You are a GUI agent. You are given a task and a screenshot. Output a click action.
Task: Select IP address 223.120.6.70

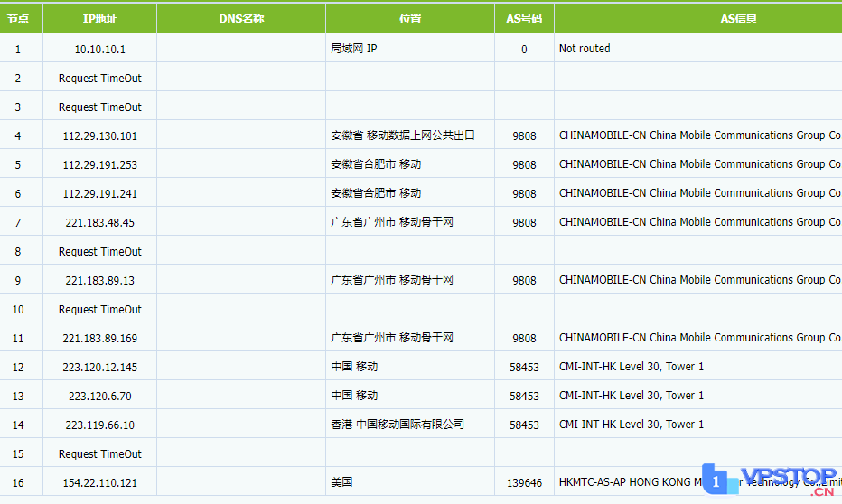pyautogui.click(x=100, y=397)
